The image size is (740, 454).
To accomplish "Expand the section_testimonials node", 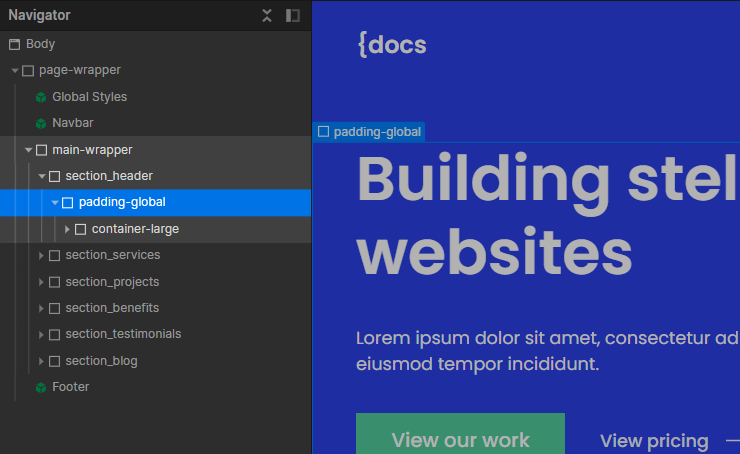I will click(x=41, y=335).
